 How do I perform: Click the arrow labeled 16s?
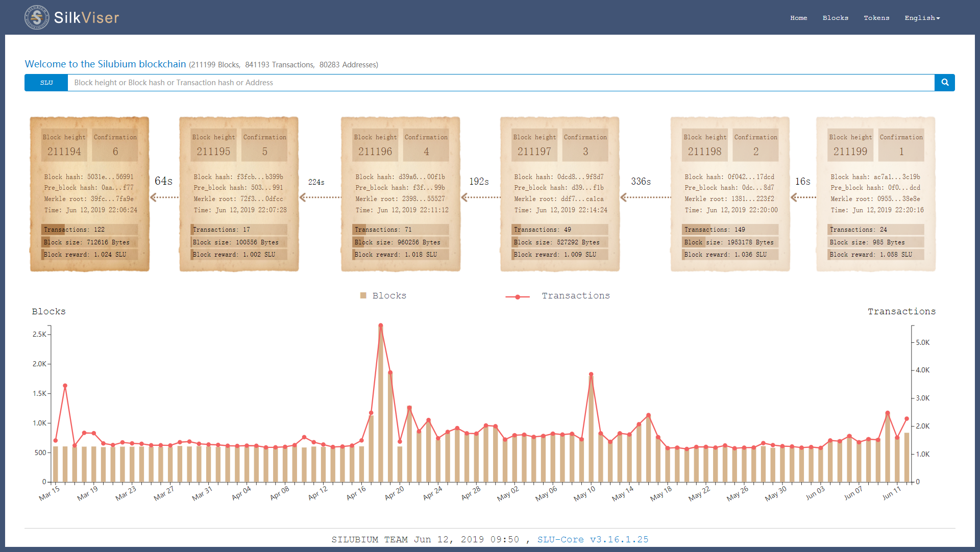click(803, 197)
